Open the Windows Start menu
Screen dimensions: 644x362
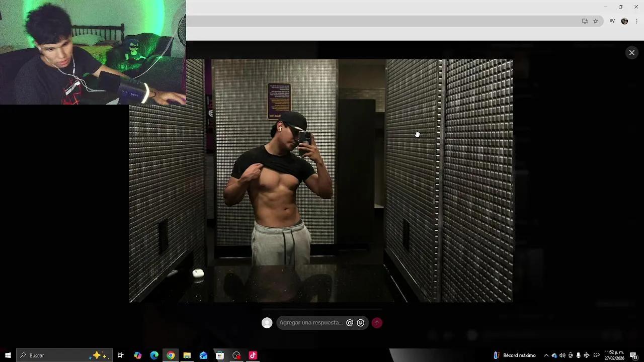coord(8,355)
